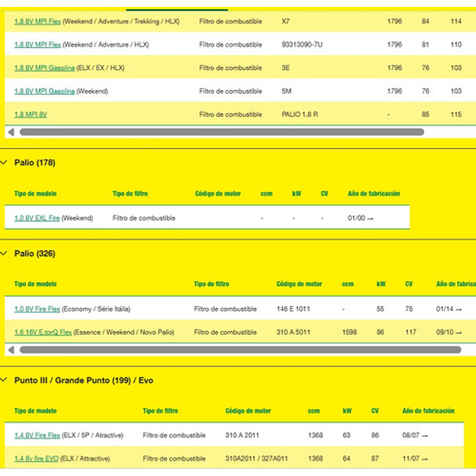
Task: Open the 1.4 8v fire EVO link
Action: pos(36,458)
